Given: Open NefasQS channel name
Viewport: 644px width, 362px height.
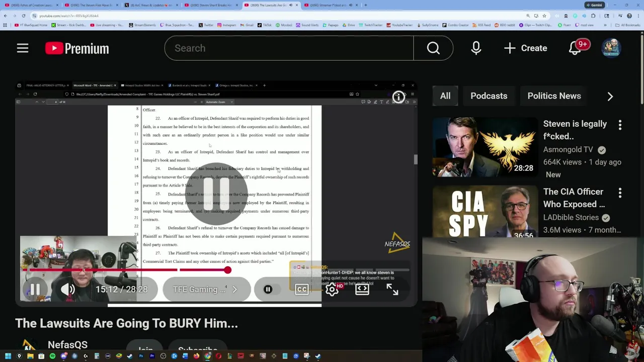Looking at the screenshot, I should (x=67, y=345).
